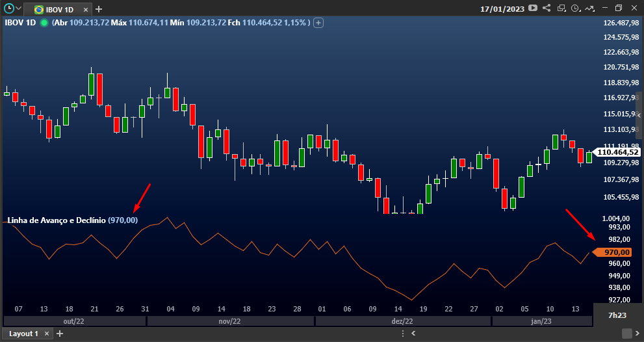Click the out/22 month band
The image size is (644, 342).
pos(74,321)
